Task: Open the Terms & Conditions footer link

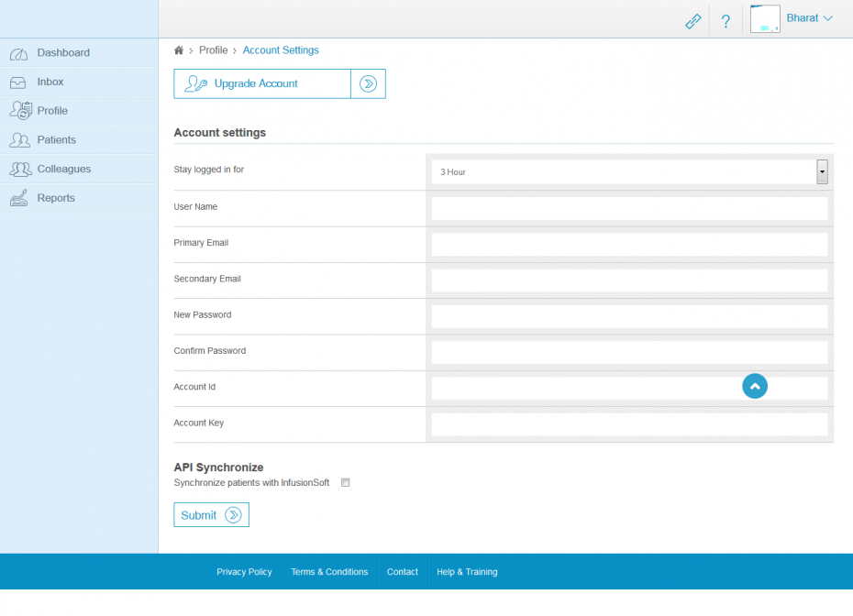Action: (x=329, y=571)
